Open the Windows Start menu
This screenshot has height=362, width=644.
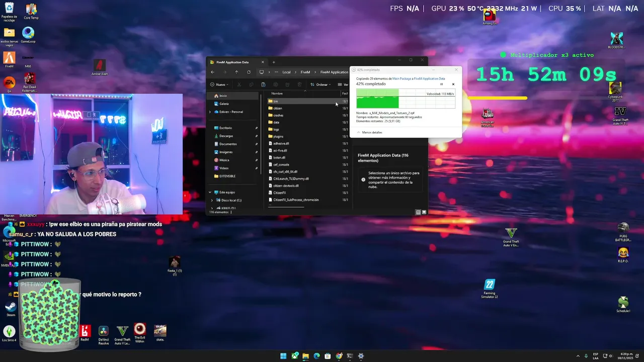click(x=283, y=356)
